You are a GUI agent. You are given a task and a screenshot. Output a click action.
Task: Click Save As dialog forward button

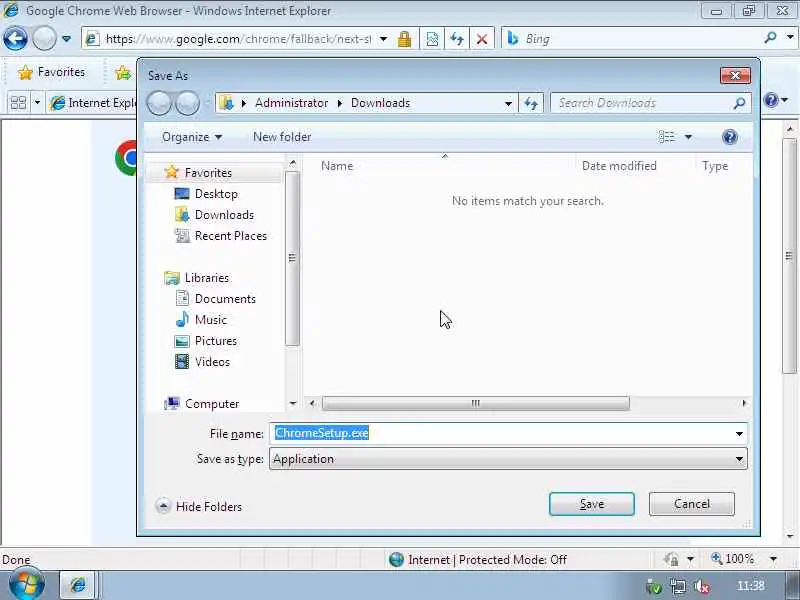coord(188,104)
